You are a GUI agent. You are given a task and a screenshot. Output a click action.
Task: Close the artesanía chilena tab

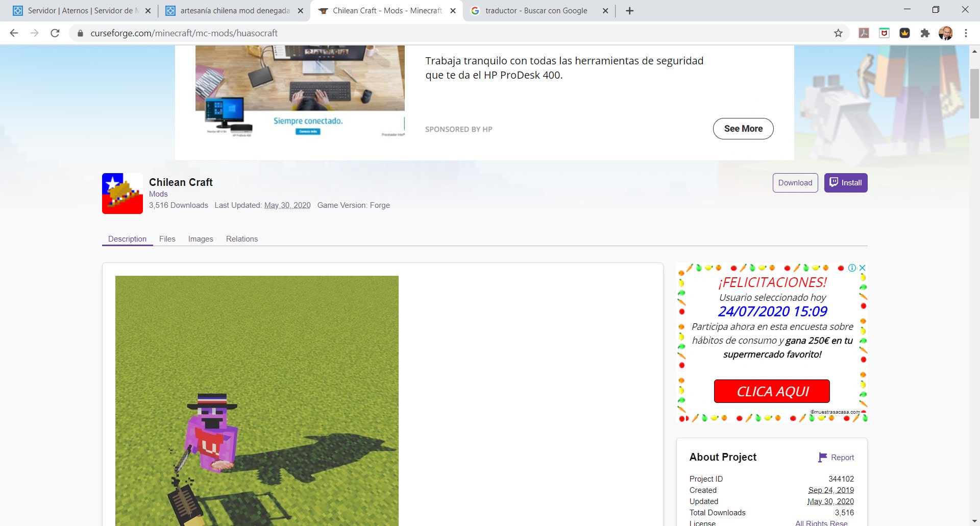[x=301, y=11]
